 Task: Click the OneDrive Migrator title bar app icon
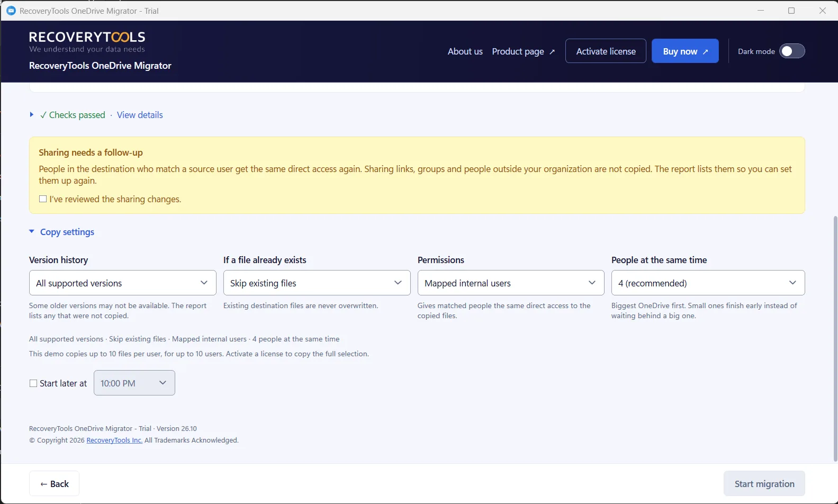click(11, 11)
